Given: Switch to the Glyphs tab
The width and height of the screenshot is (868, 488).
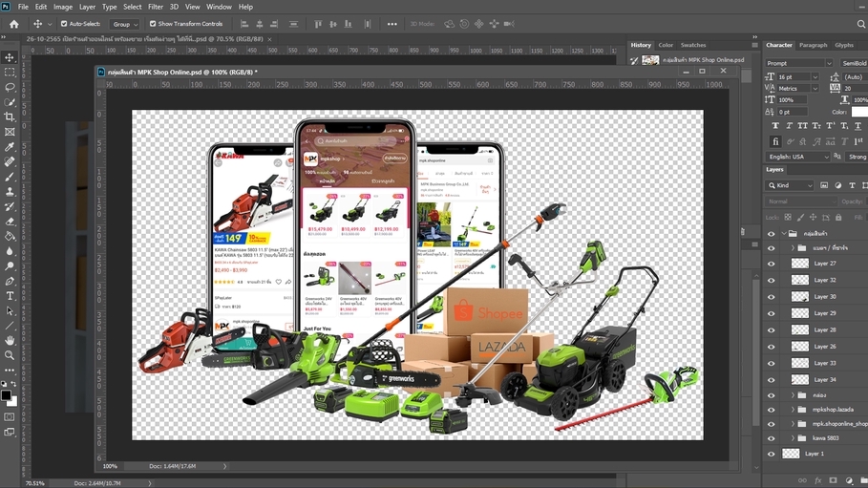Looking at the screenshot, I should tap(844, 45).
